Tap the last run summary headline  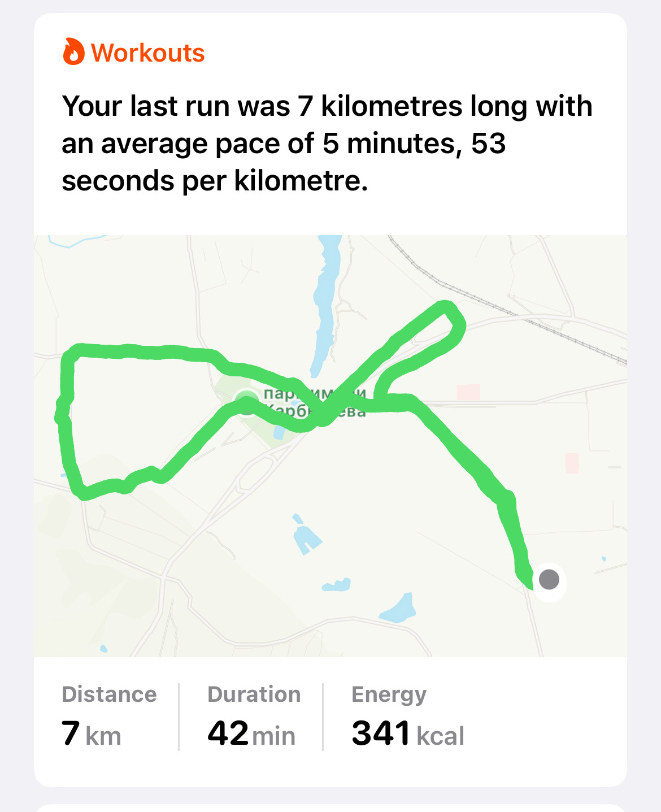coord(327,144)
